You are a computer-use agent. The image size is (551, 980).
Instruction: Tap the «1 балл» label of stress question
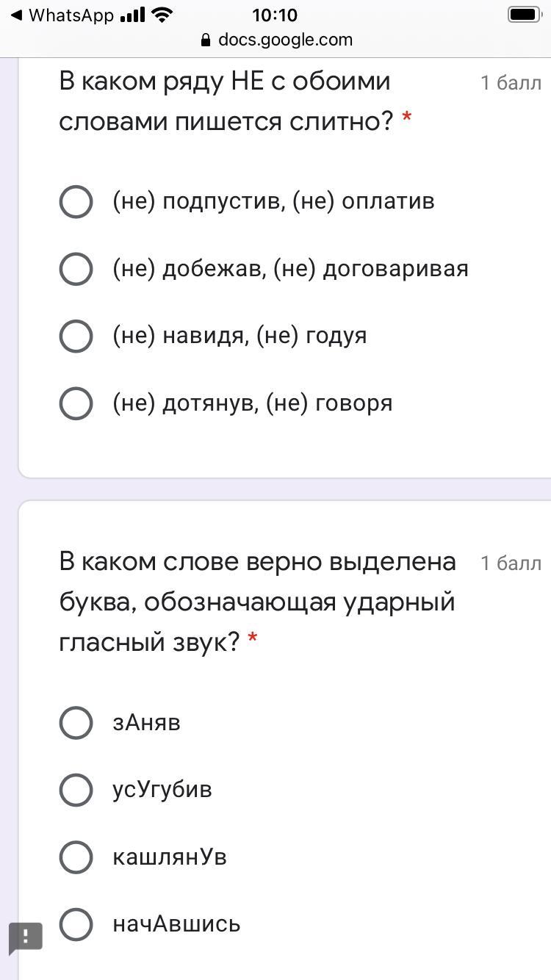pos(511,563)
